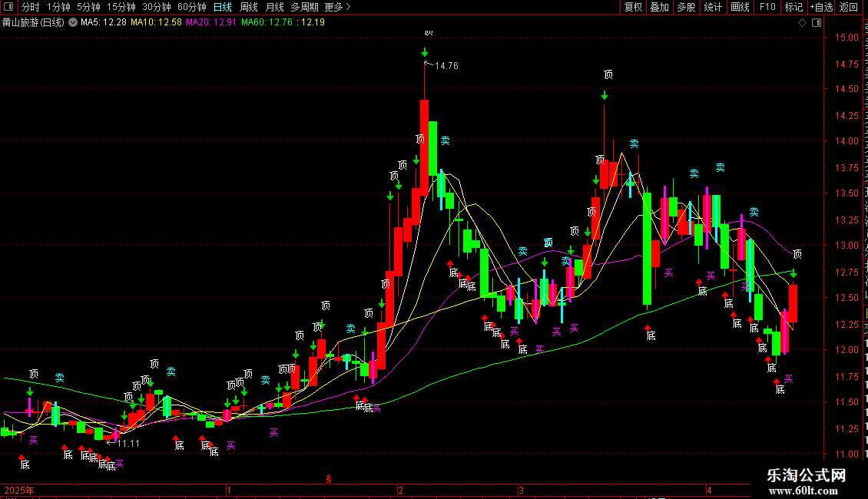This screenshot has width=868, height=499.
Task: Open the F10 company info
Action: [767, 7]
